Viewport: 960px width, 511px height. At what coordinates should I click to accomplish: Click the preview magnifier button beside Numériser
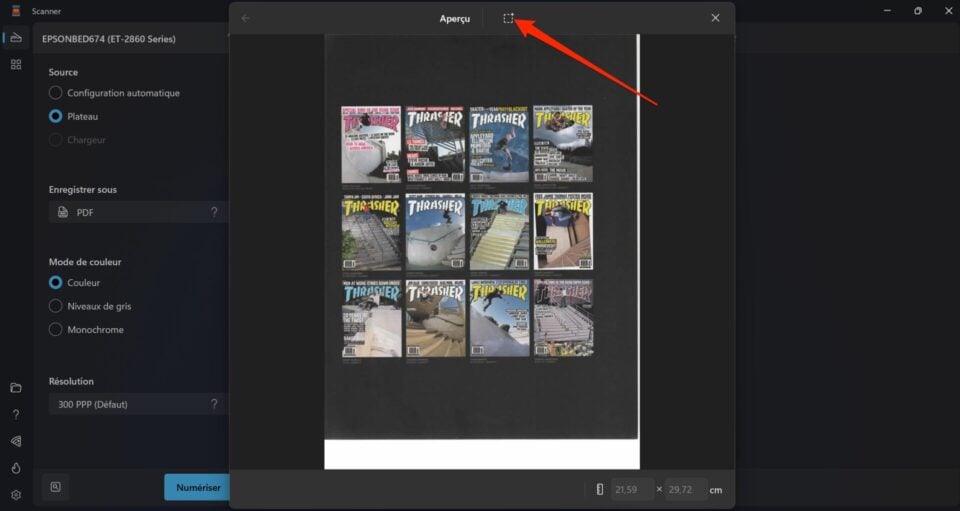pos(56,487)
